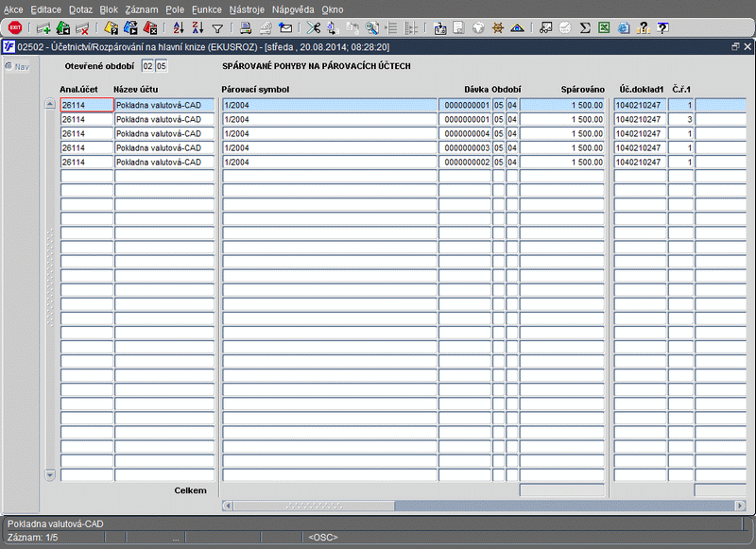Viewport: 756px width, 549px height.
Task: Cancel the query with the red folder icon
Action: pos(150,28)
